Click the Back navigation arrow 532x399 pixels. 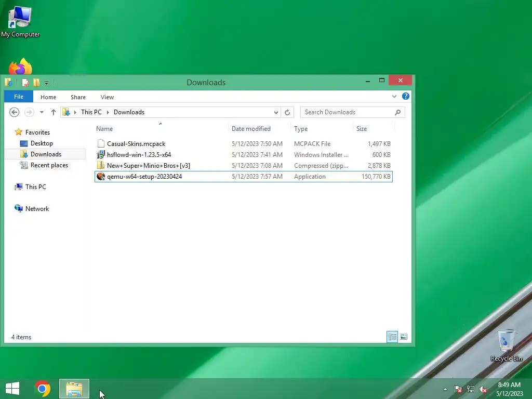click(14, 112)
